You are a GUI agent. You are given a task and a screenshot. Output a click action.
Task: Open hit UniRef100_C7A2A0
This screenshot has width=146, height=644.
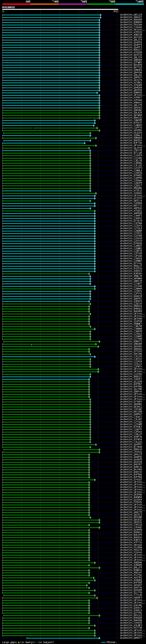click(x=131, y=27)
